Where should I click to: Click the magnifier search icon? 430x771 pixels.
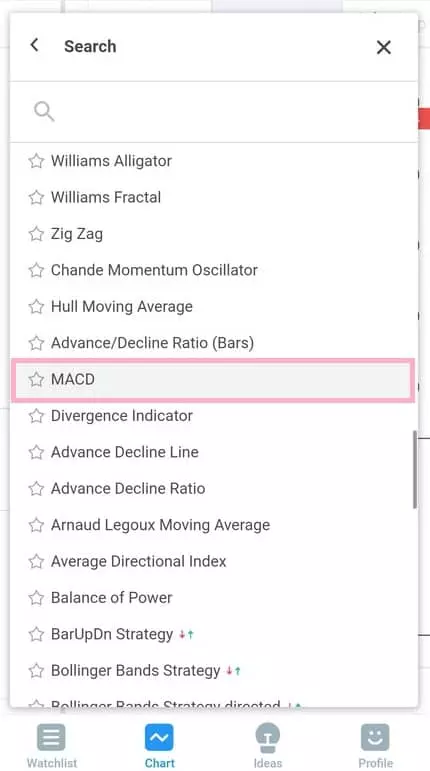pos(44,112)
